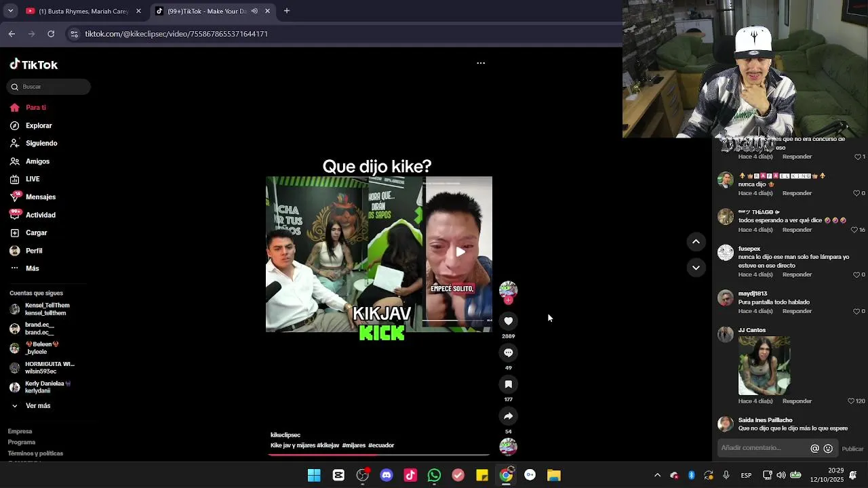Reply to the maydjtl813 comment
This screenshot has height=488, width=868.
point(797,311)
